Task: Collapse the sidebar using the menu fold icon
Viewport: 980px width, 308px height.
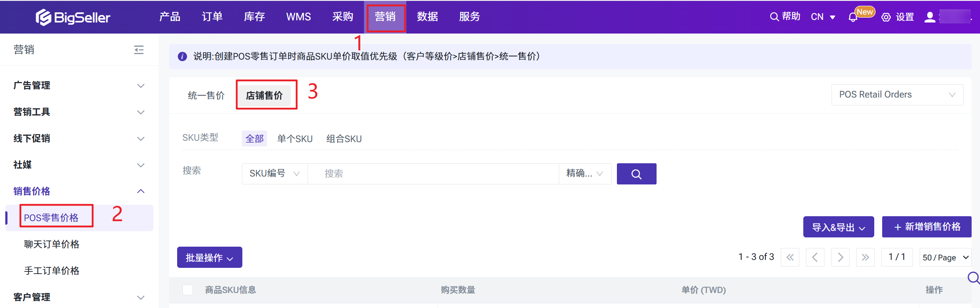Action: click(x=139, y=50)
